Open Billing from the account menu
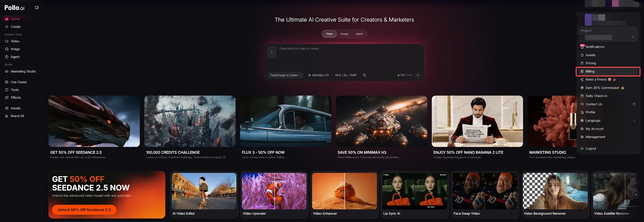Viewport: 644px width, 222px height. [608, 71]
